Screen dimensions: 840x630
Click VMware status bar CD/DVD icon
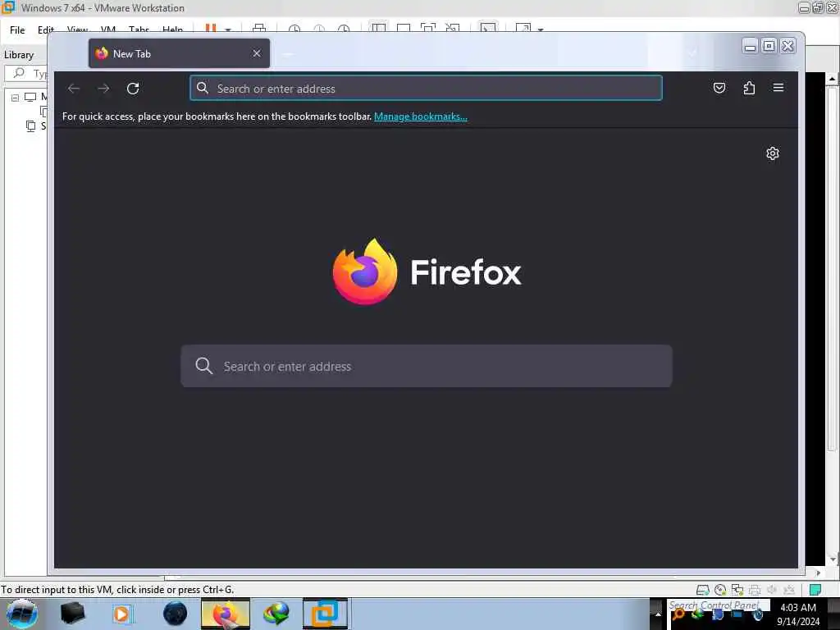point(720,590)
